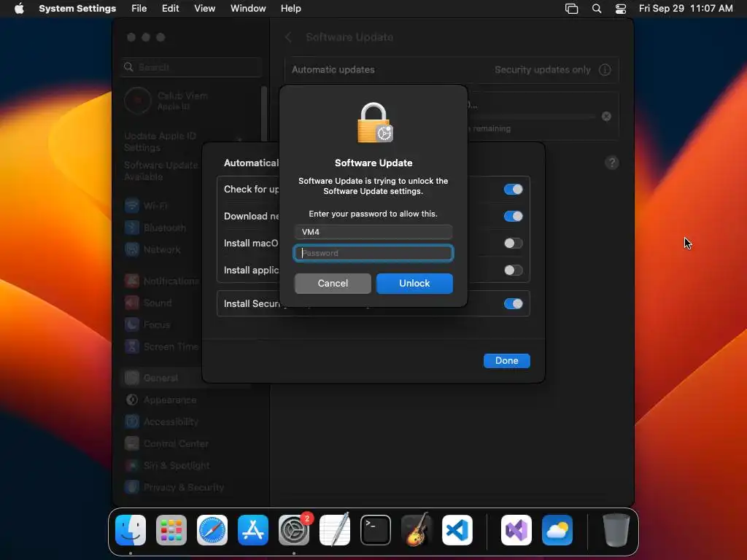Click the Software Update lock icon

pyautogui.click(x=374, y=122)
